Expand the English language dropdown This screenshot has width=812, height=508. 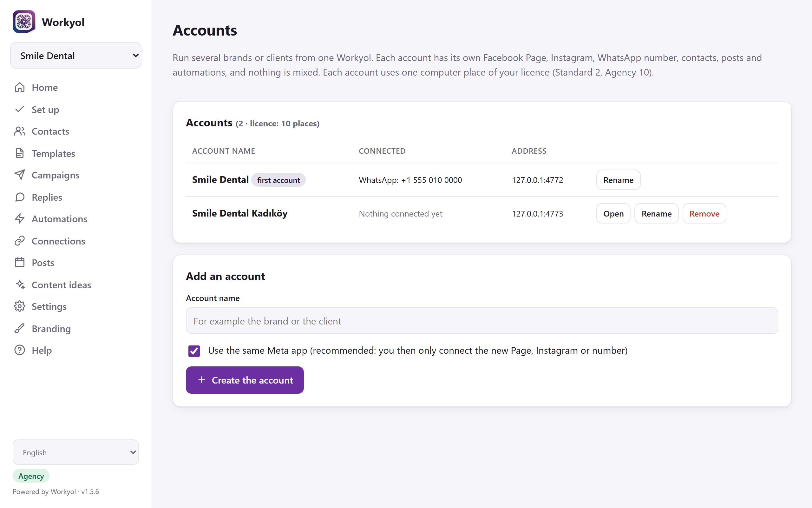76,452
